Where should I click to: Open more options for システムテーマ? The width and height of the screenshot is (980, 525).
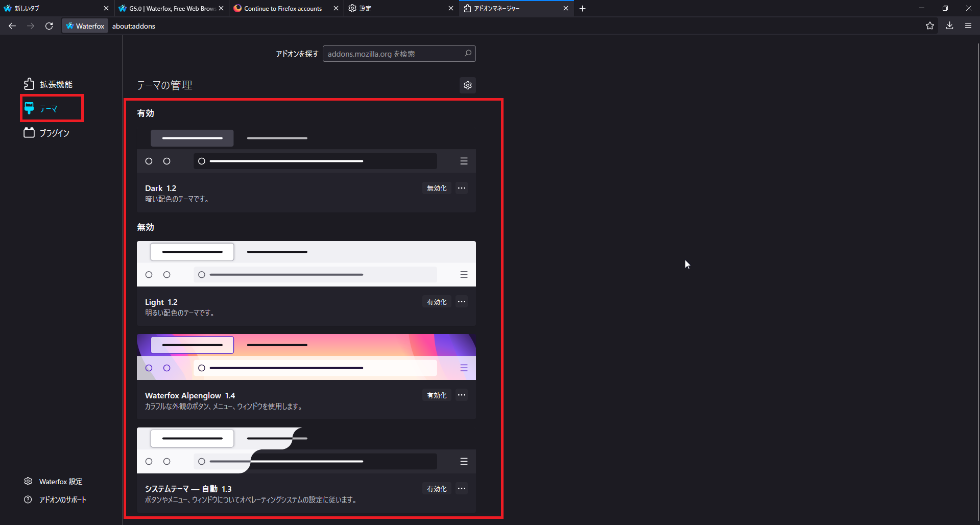pos(462,489)
